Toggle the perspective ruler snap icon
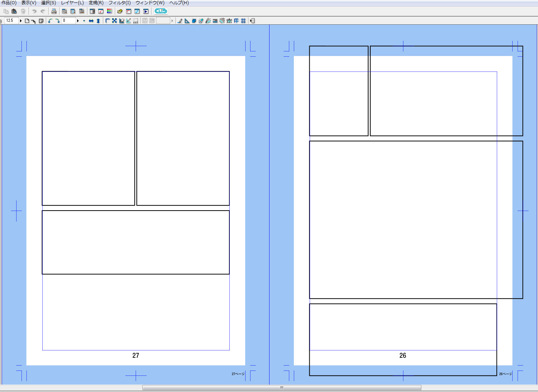538x392 pixels. pyautogui.click(x=229, y=21)
